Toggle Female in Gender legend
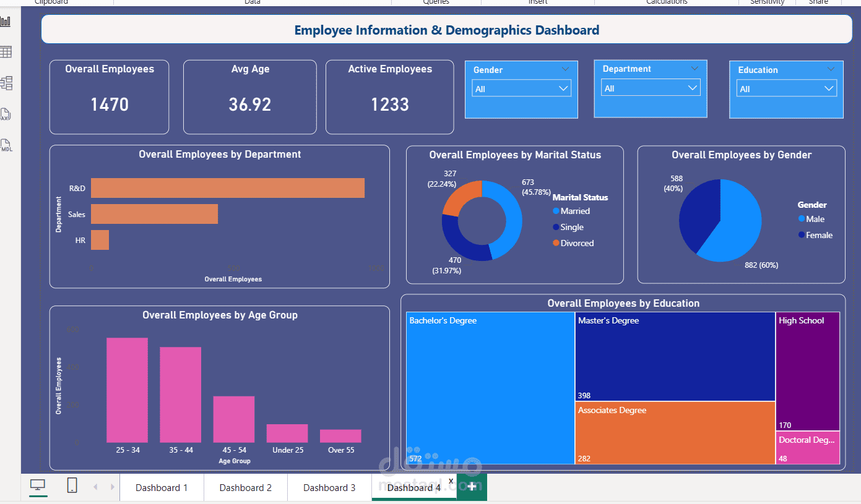Screen dimensions: 861x504 815,235
